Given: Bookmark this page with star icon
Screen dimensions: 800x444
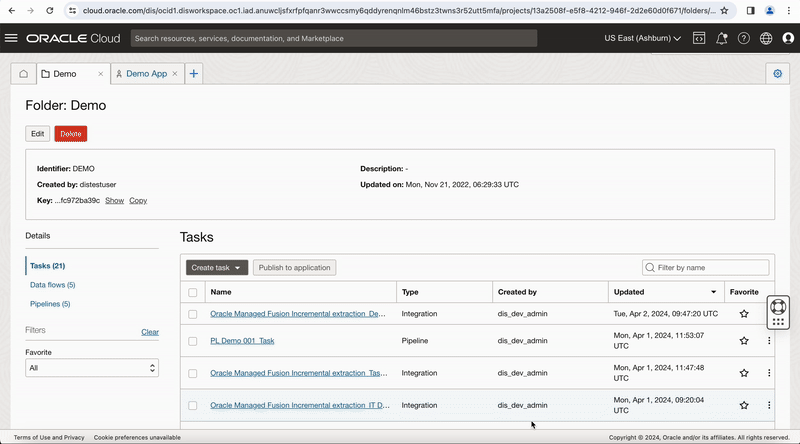Looking at the screenshot, I should pos(724,10).
